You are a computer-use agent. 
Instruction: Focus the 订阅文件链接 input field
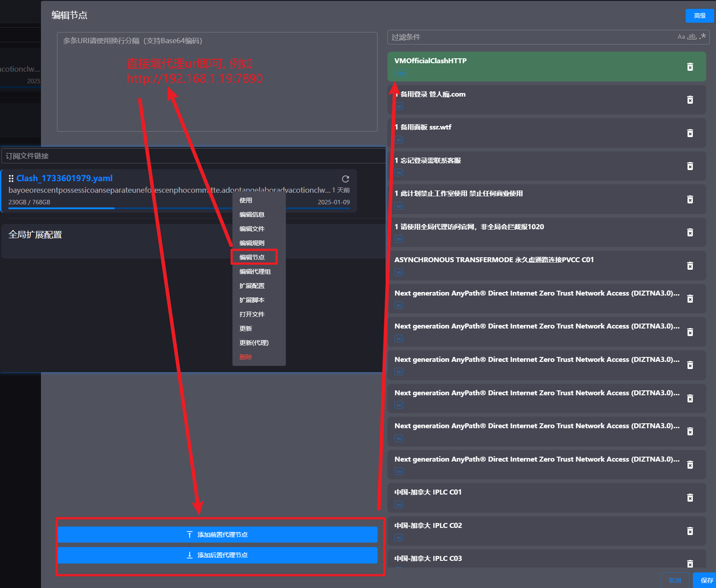pos(193,156)
